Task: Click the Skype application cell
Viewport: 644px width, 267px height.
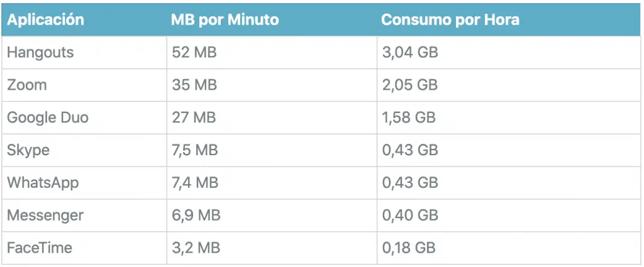Action: pyautogui.click(x=28, y=151)
